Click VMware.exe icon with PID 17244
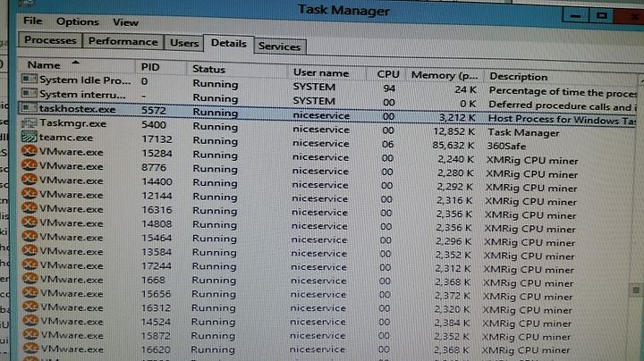644x361 pixels. tap(30, 264)
